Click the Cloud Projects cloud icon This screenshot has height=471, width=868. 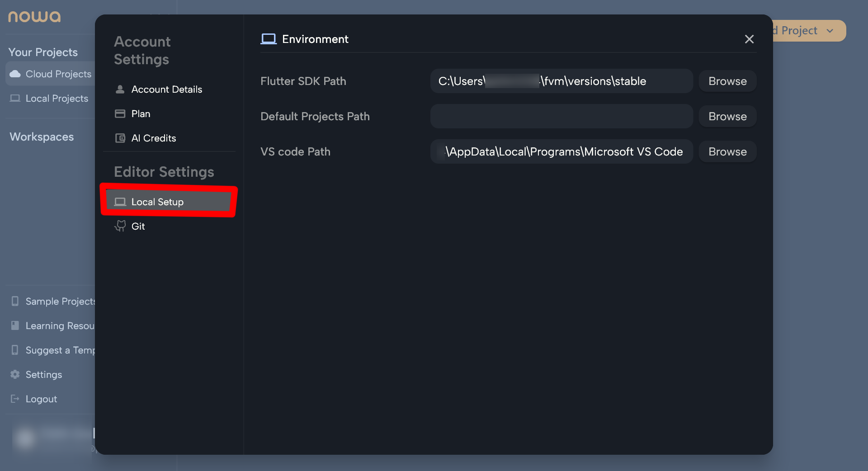pos(15,74)
